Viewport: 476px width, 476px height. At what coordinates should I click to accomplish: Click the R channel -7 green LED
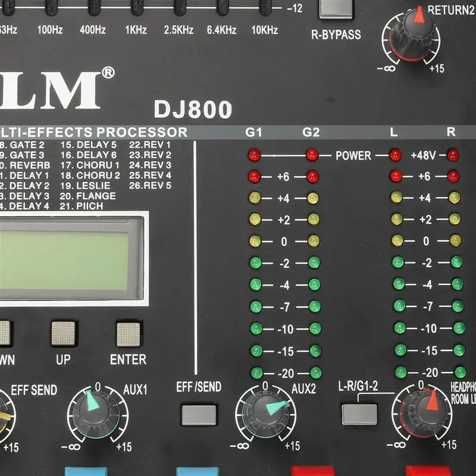[x=458, y=306]
